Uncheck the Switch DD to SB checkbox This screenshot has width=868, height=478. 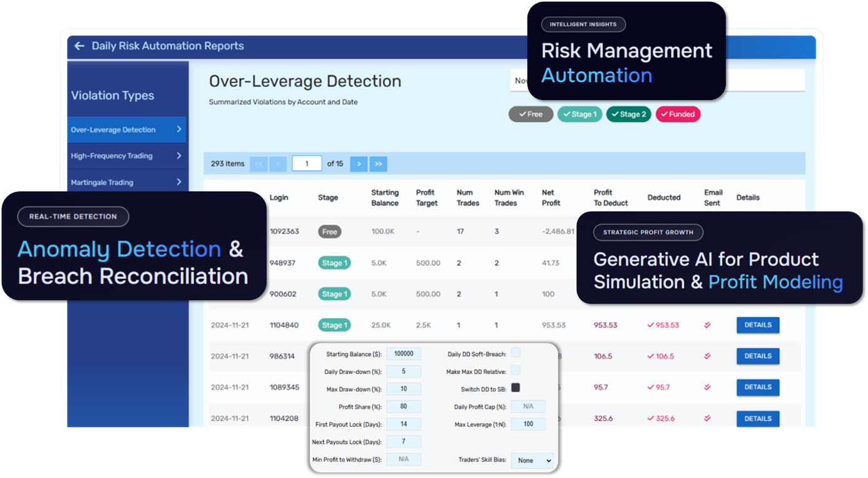(x=516, y=388)
